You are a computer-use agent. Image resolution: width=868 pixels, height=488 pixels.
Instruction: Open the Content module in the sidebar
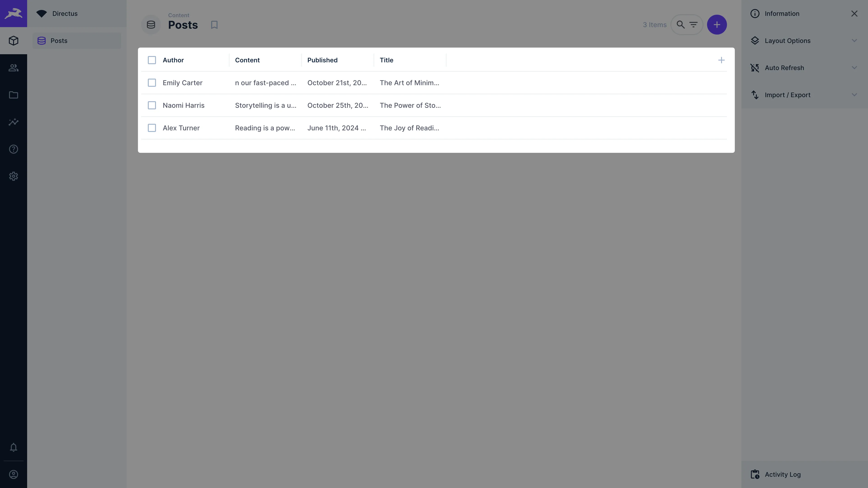[14, 40]
